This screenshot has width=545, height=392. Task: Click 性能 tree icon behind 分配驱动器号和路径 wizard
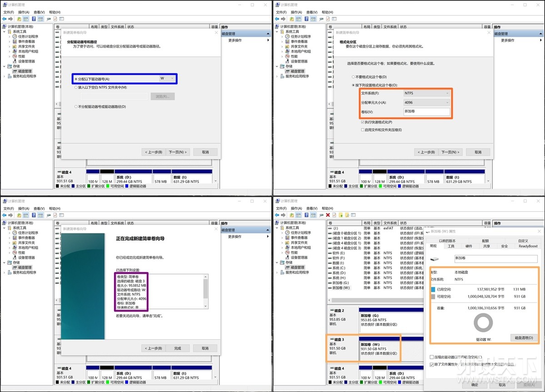15,56
